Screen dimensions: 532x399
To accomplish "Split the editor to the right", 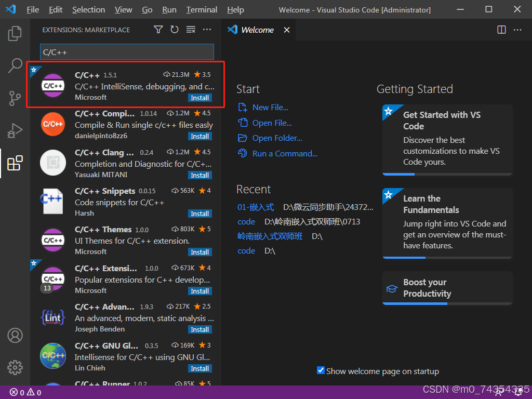I will tap(501, 30).
